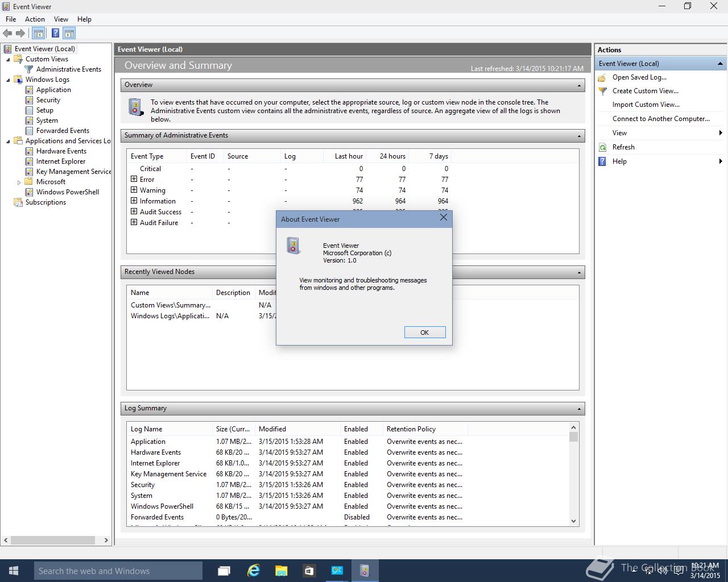This screenshot has height=582, width=728.
Task: Click the Create Custom View funnel icon
Action: (x=603, y=91)
